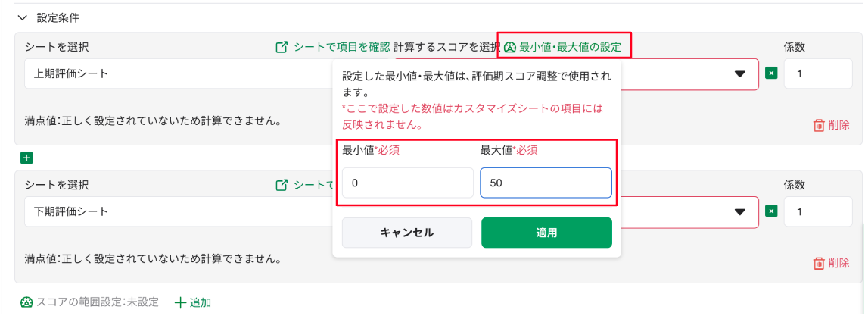Open score dropdown arrow in 下期評価シート row
Viewport: 868px width, 319px height.
[739, 211]
